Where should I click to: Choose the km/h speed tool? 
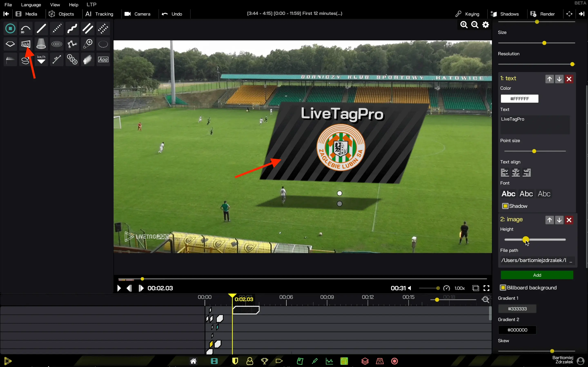coord(41,60)
